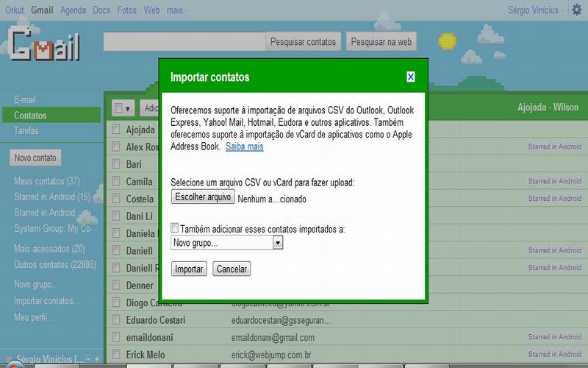The width and height of the screenshot is (588, 368).
Task: Focus the contact search field
Action: (x=184, y=41)
